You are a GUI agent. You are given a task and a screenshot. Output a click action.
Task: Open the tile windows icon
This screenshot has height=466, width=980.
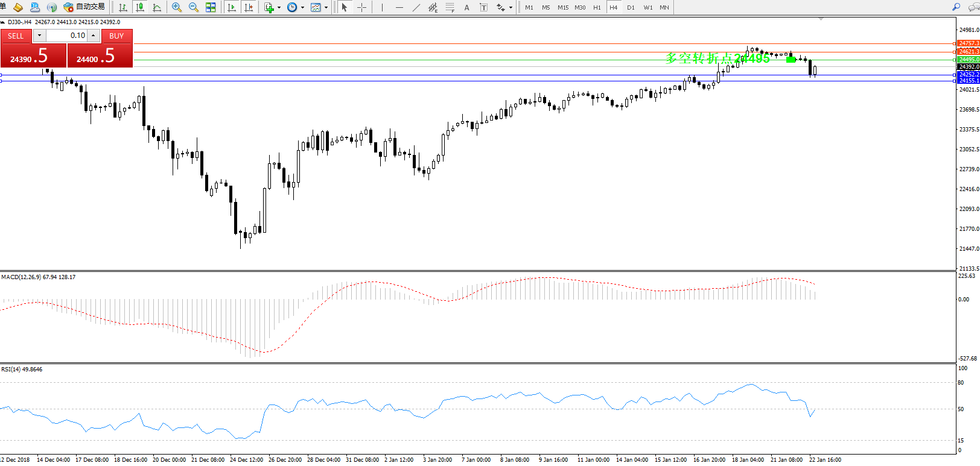tap(211, 7)
